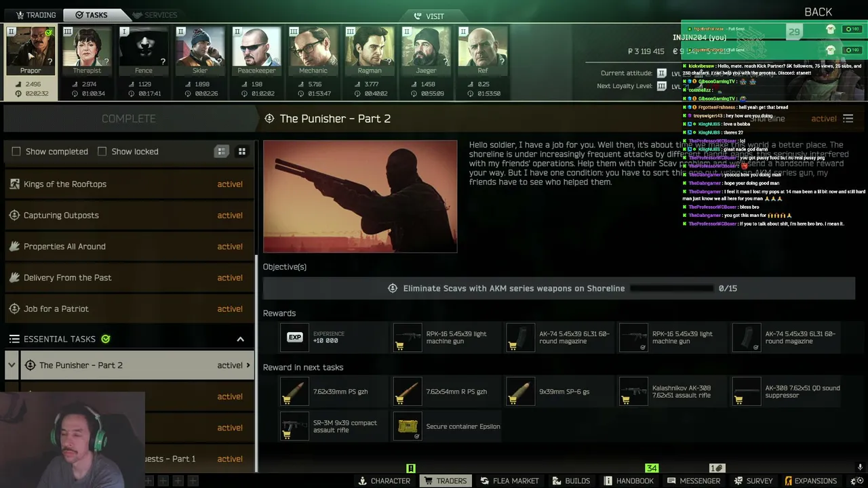Inspect the 7.62x54mm R PS gzh reward icon
Screen dimensions: 868x488
click(408, 392)
